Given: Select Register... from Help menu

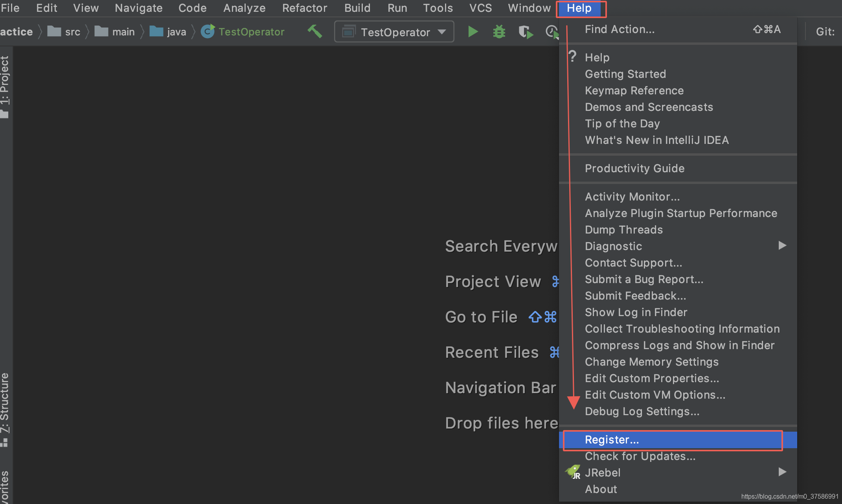Looking at the screenshot, I should [612, 440].
